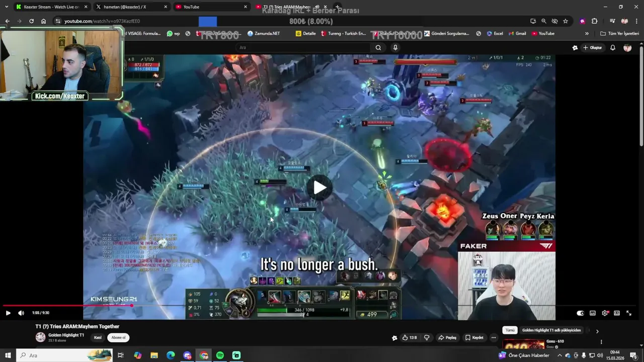644x362 pixels.
Task: Open the media control icon in Chrome toolbar
Action: pyautogui.click(x=612, y=21)
